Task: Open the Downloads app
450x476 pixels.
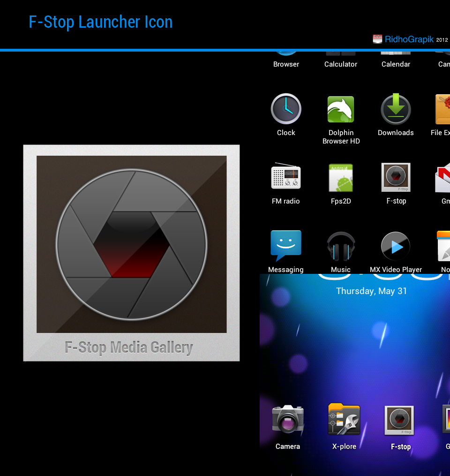Action: [x=396, y=109]
